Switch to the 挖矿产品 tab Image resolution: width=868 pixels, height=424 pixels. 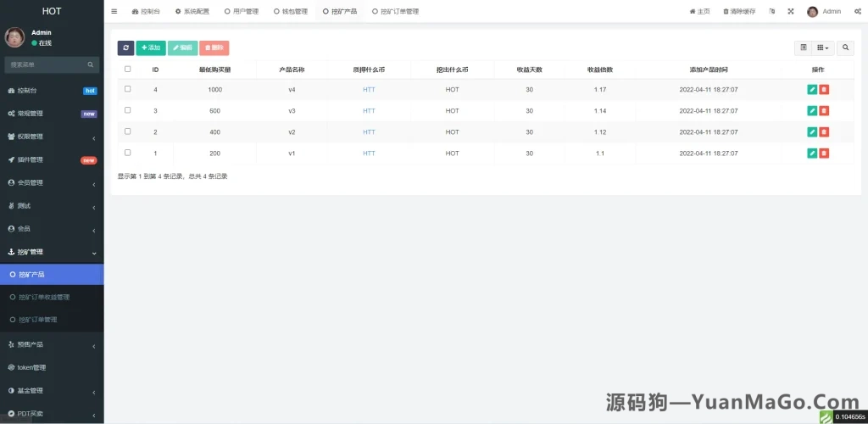click(340, 11)
